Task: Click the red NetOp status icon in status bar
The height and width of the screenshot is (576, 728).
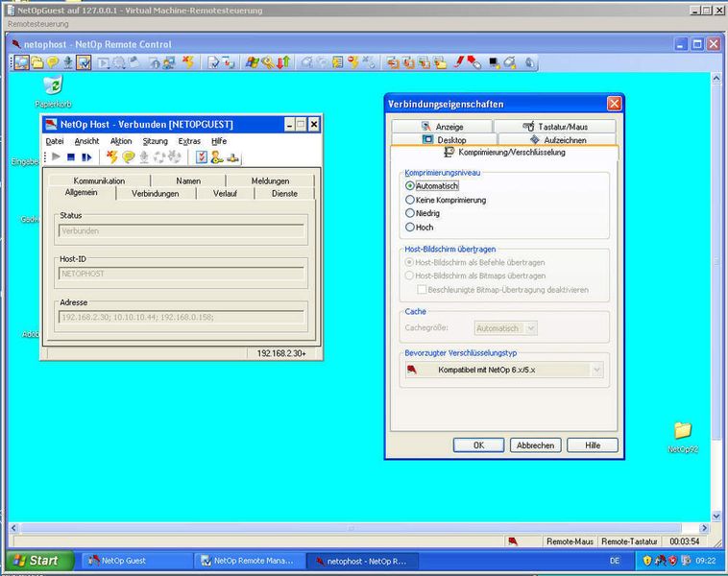Action: tap(513, 541)
